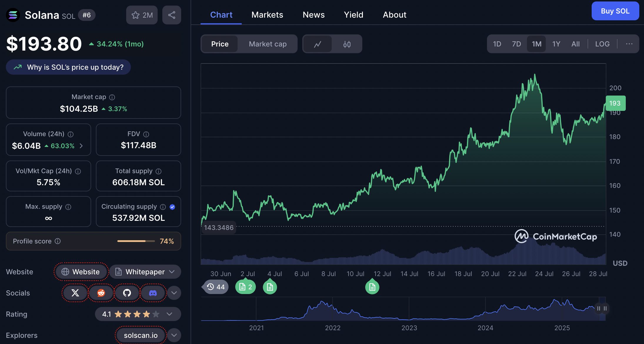The image size is (644, 344).
Task: Open the News tab
Action: [x=314, y=15]
